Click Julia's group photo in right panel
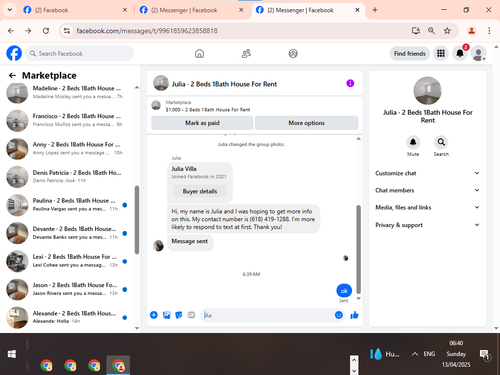500x375 pixels. pyautogui.click(x=427, y=91)
